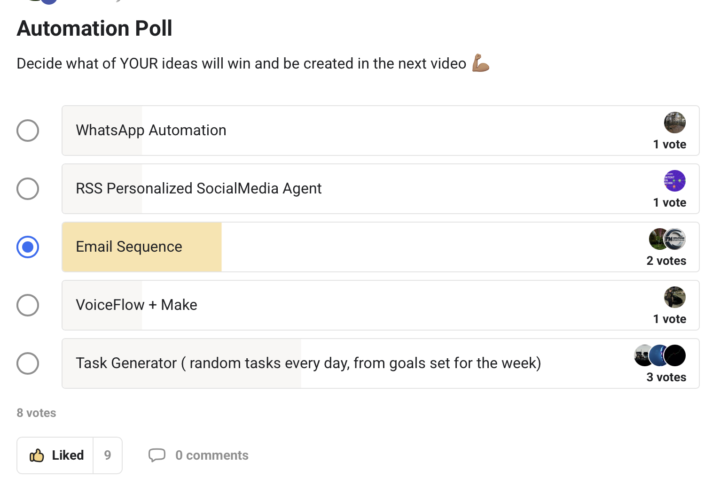720x478 pixels.
Task: View the 2 votes label on Email Sequence
Action: coord(666,261)
